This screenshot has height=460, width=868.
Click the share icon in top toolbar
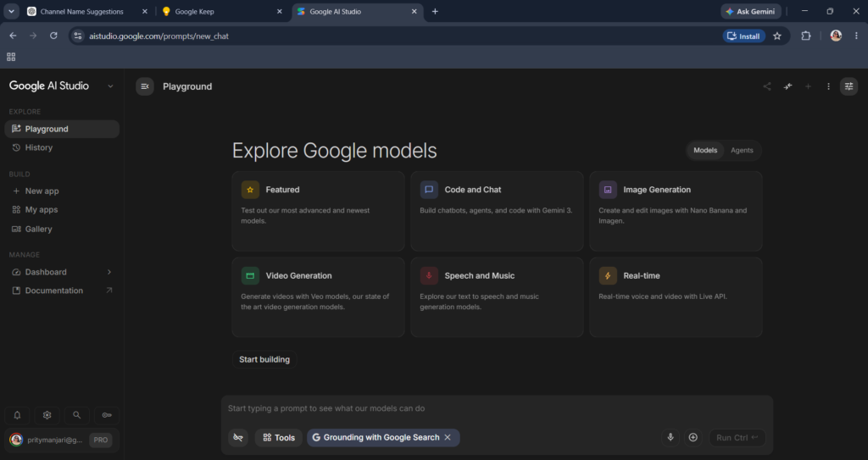click(767, 86)
